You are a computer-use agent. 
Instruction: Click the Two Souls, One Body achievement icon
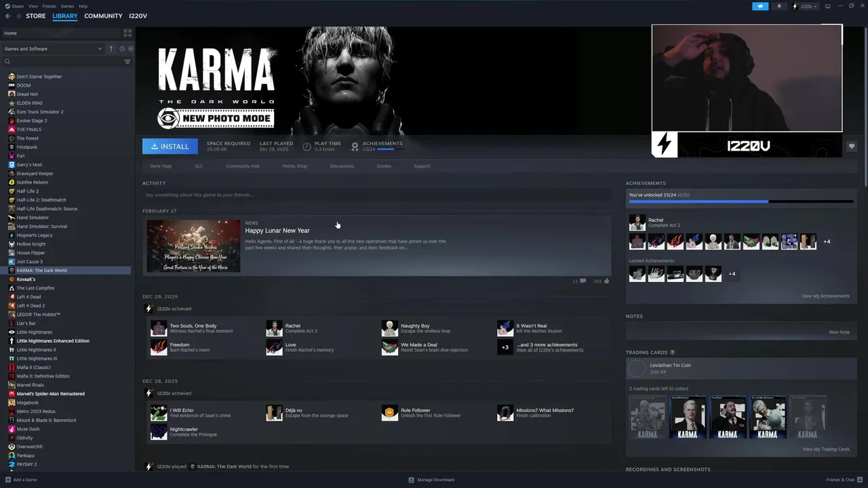tap(159, 328)
